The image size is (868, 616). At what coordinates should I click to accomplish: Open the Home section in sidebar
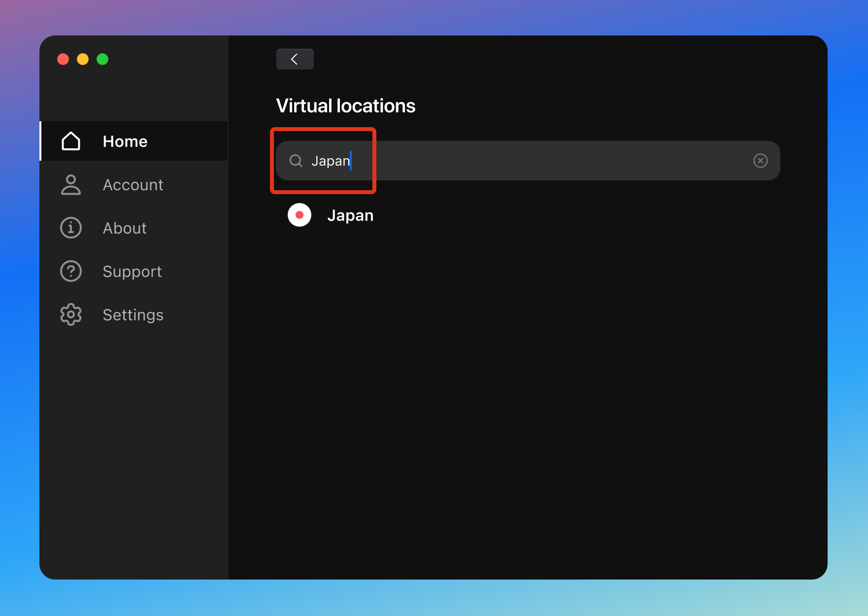pyautogui.click(x=134, y=141)
